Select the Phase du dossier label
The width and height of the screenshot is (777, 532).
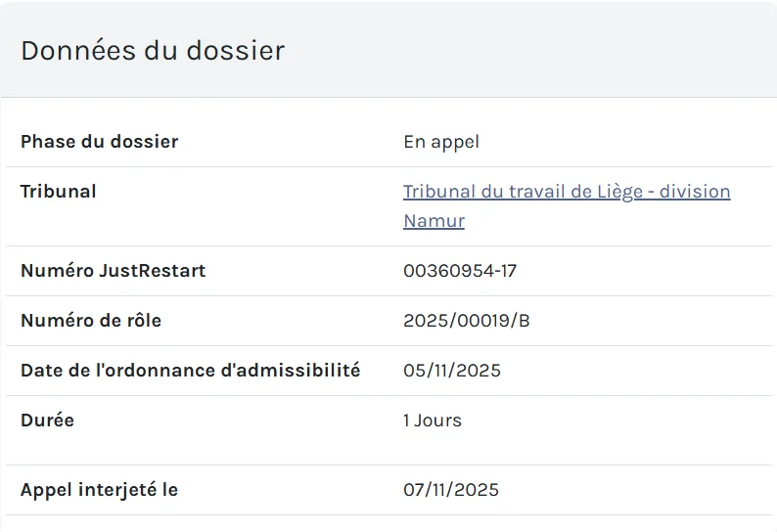pyautogui.click(x=99, y=142)
